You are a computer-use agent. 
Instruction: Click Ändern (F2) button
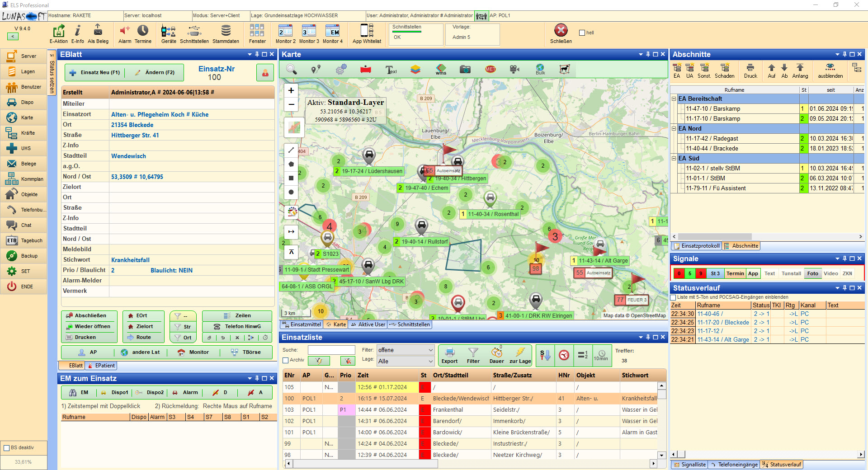pos(155,72)
